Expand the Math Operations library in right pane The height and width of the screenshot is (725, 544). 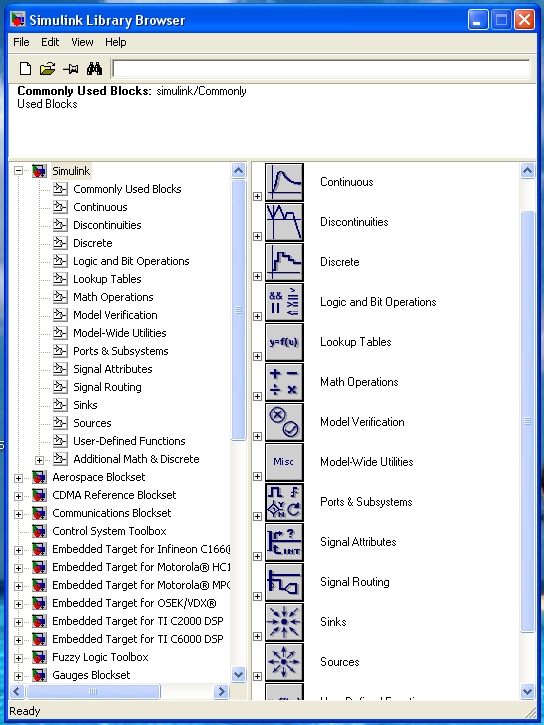pyautogui.click(x=257, y=396)
